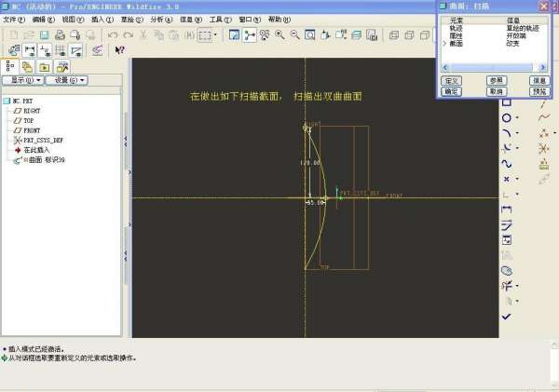Viewport: 559px width, 392px height.
Task: Click the 确定 button in sweep dialog
Action: pyautogui.click(x=451, y=91)
